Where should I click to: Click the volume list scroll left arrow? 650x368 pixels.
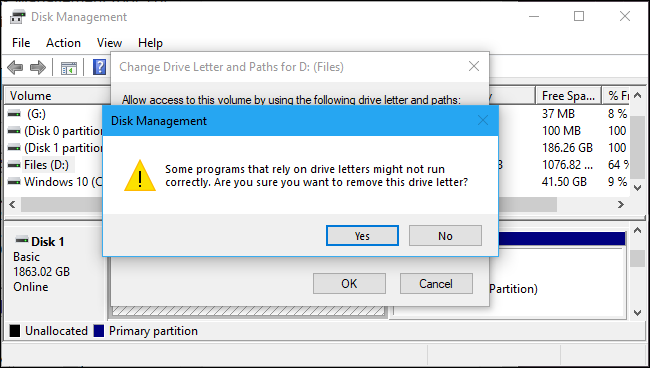tap(12, 204)
